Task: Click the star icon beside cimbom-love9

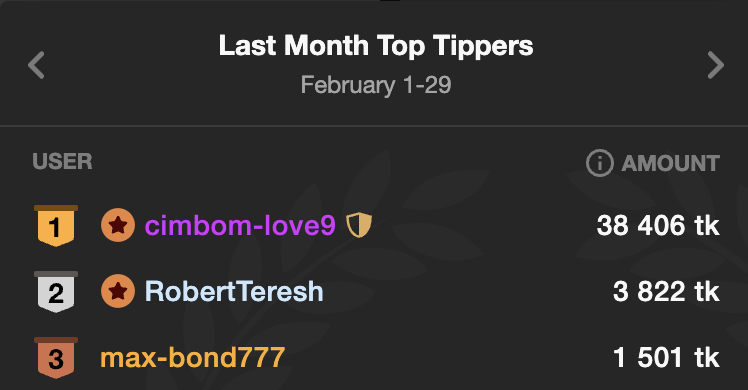Action: (118, 225)
